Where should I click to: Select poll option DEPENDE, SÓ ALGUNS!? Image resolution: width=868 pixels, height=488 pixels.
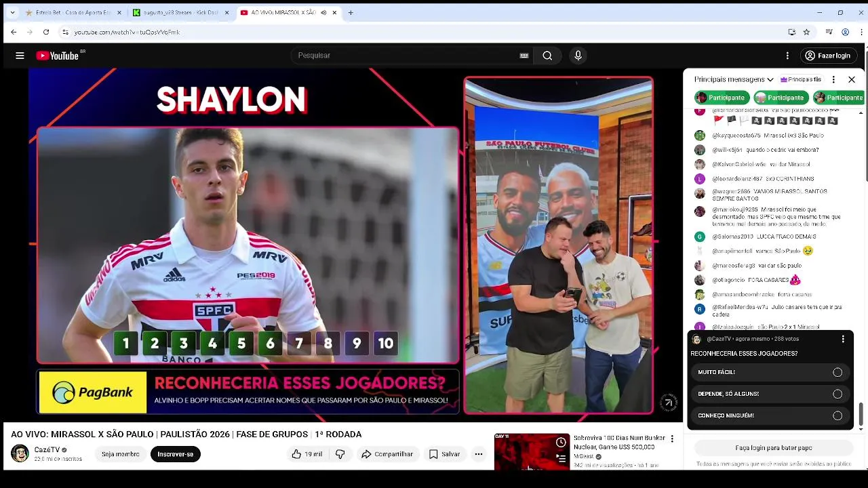tap(770, 394)
